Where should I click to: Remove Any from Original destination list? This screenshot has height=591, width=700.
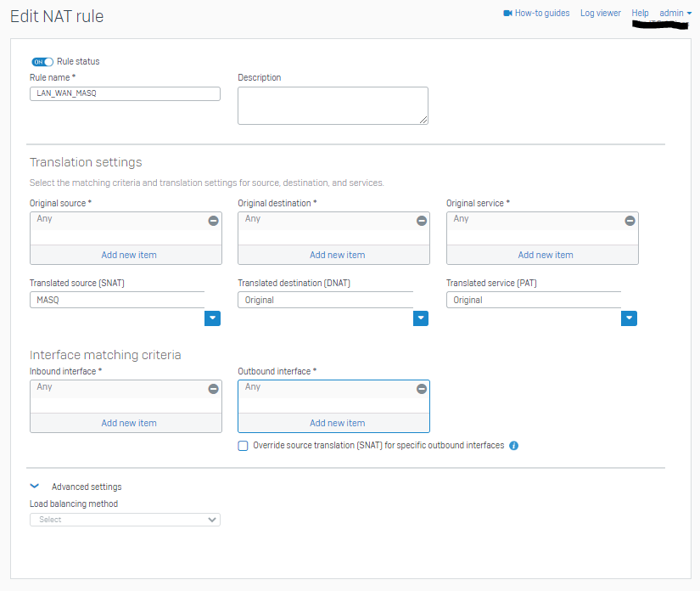[x=422, y=220]
